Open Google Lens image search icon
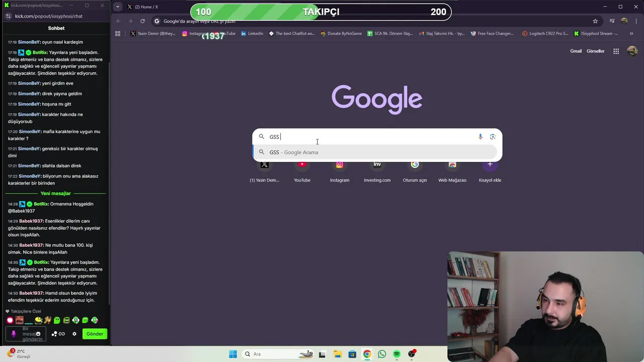The image size is (644, 362). [x=493, y=137]
